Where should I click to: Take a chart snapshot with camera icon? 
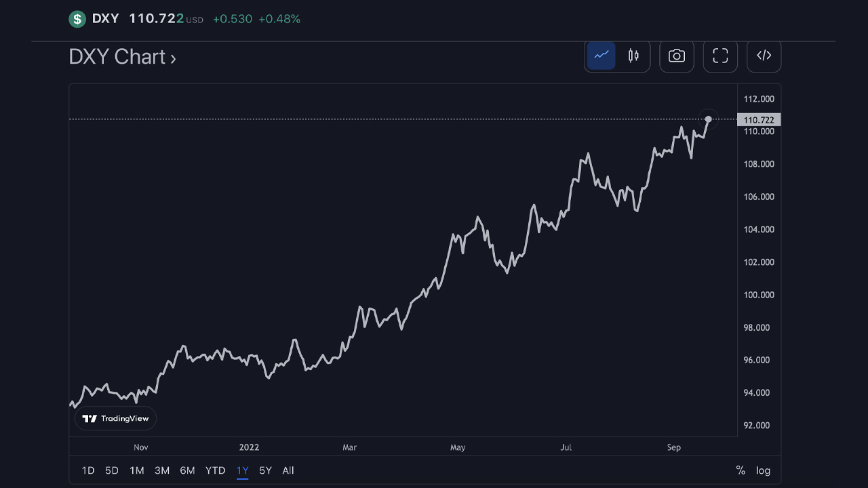pos(677,56)
